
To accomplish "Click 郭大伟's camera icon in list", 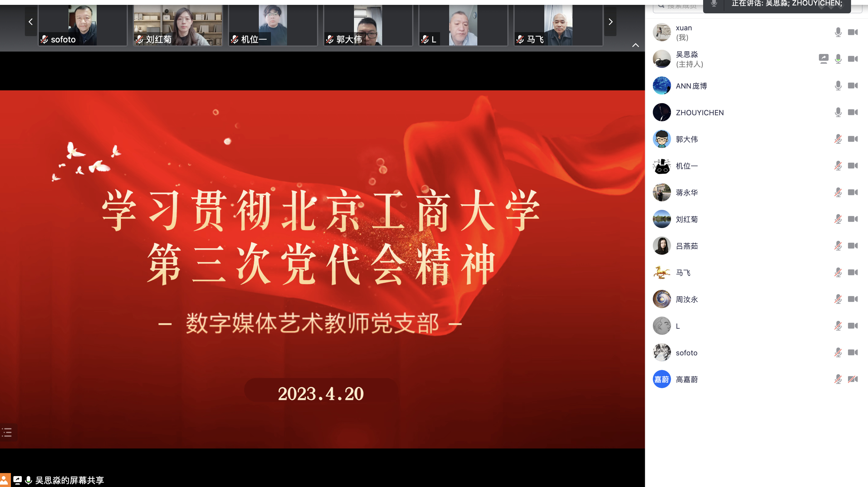I will coord(853,139).
